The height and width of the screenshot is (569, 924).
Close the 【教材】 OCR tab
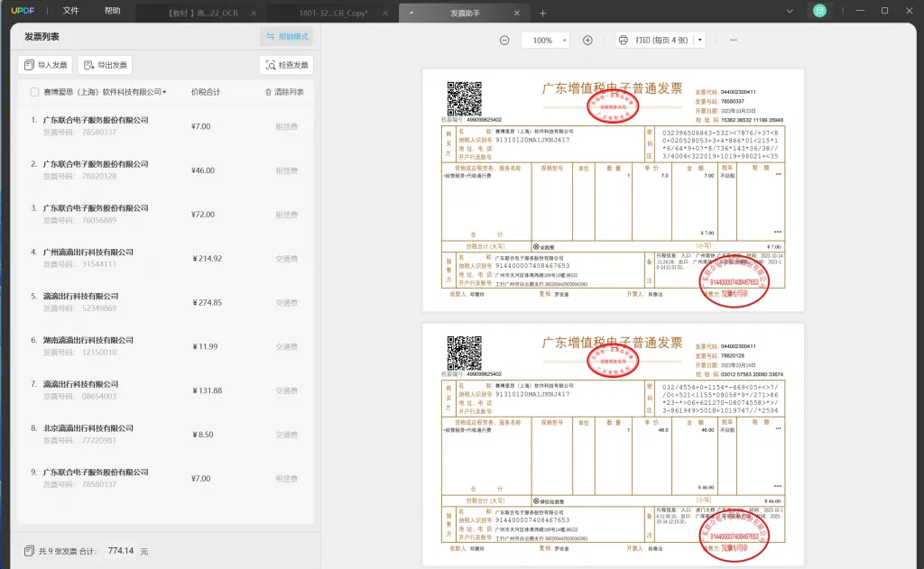point(254,13)
